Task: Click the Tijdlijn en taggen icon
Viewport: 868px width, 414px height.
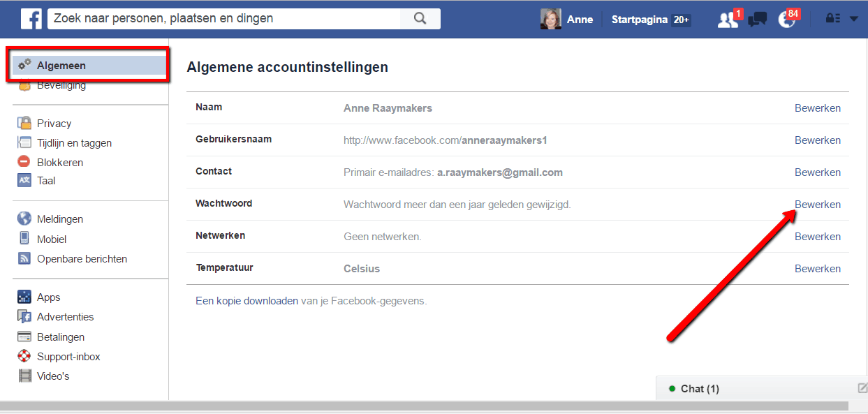Action: coord(25,142)
